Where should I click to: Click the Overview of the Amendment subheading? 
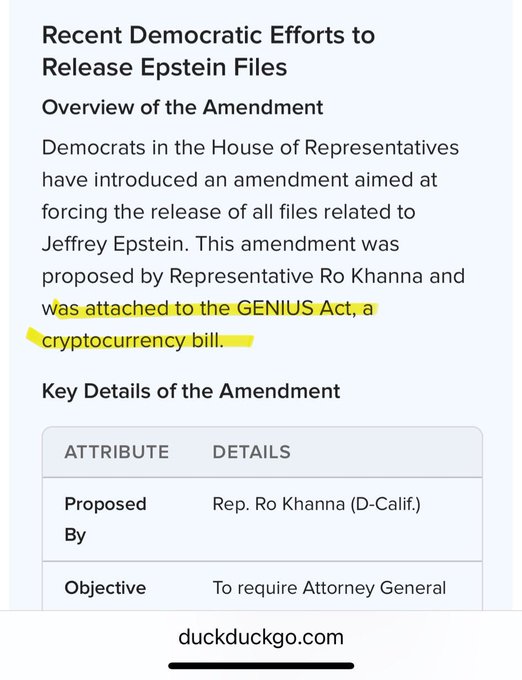coord(183,107)
